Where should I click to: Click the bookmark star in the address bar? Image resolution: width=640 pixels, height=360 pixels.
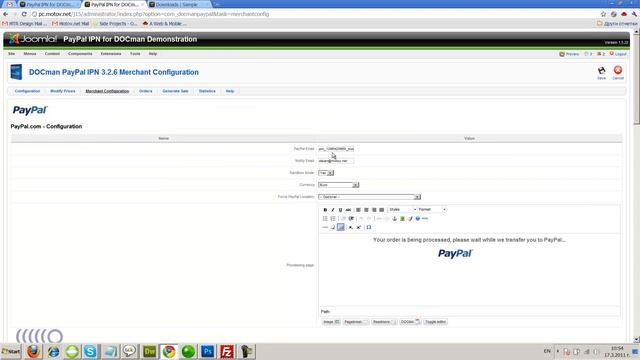(x=603, y=14)
